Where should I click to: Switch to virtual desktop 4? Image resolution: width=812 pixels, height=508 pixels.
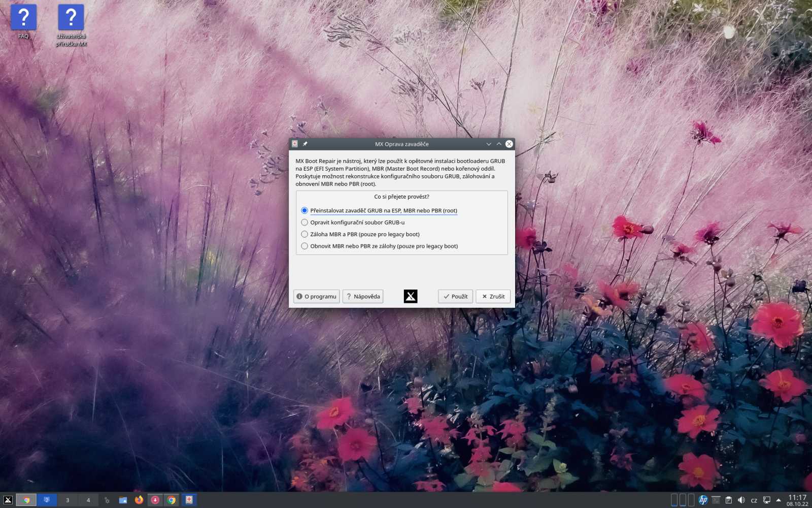tap(88, 500)
